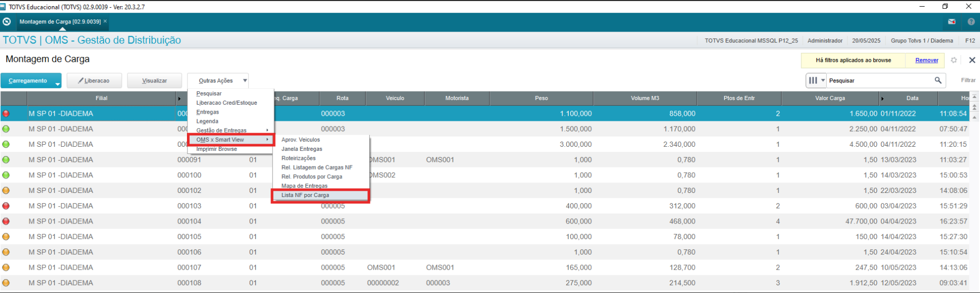Open Roteirizações from the submenu

[x=298, y=158]
